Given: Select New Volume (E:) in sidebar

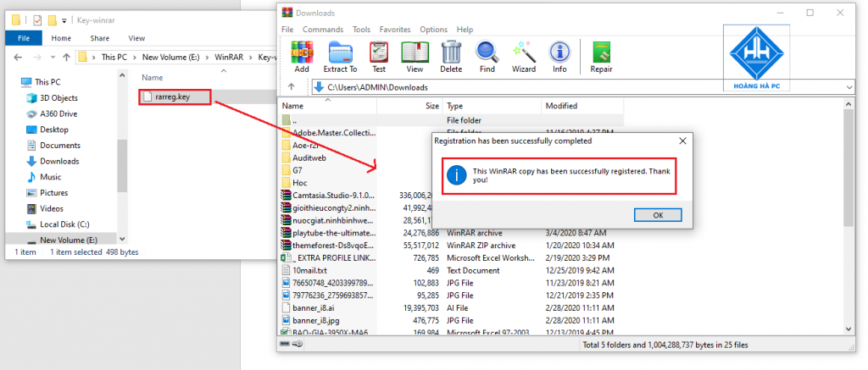Looking at the screenshot, I should click(x=68, y=240).
